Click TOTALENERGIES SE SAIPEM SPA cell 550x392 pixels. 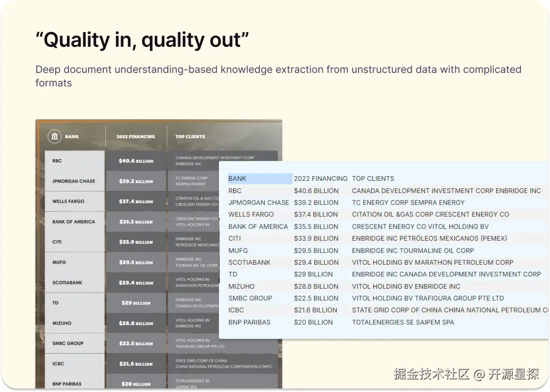(403, 322)
